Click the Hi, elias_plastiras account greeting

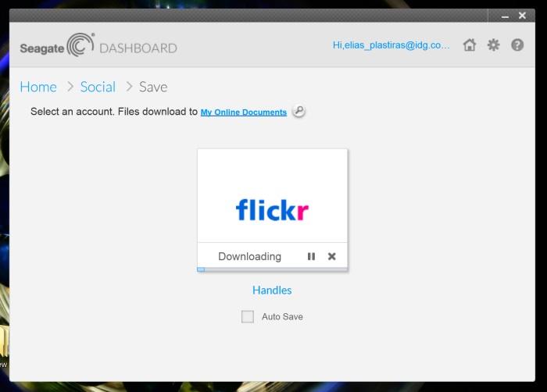(391, 45)
